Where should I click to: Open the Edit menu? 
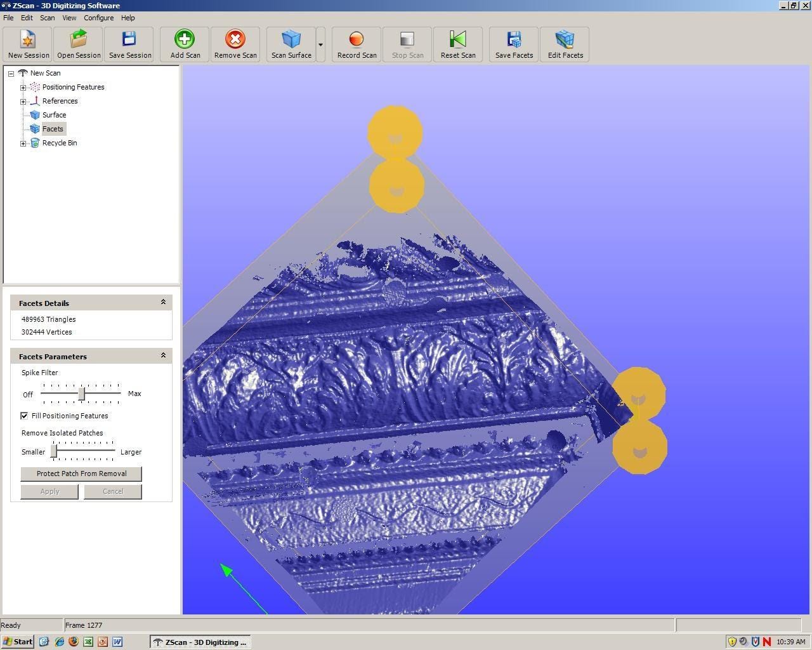point(27,18)
